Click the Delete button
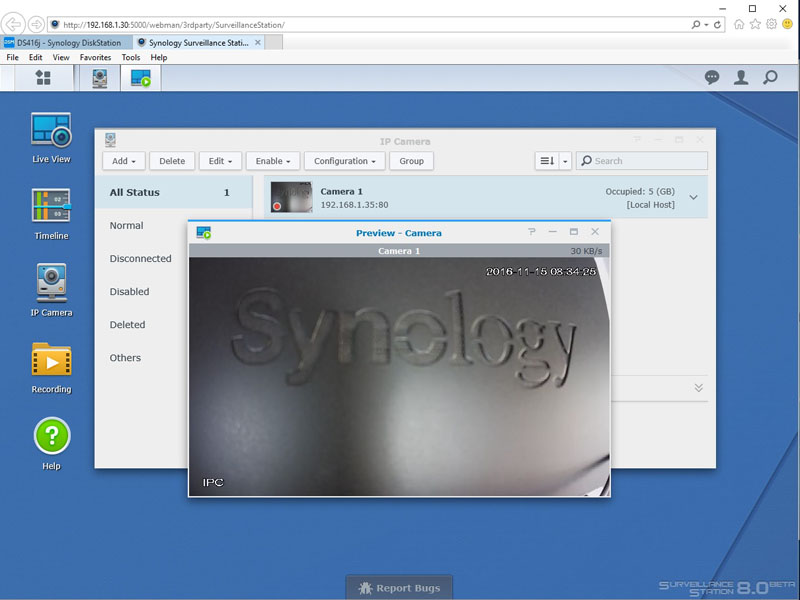Viewport: 800px width, 600px height. point(172,161)
